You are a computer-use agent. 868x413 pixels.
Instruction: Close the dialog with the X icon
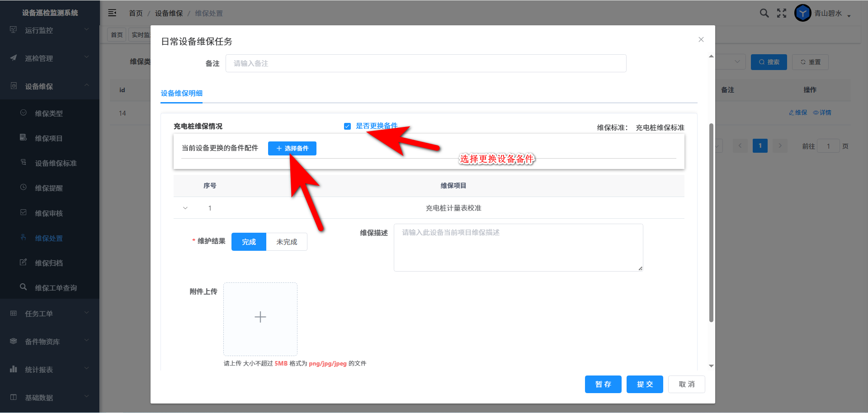701,40
